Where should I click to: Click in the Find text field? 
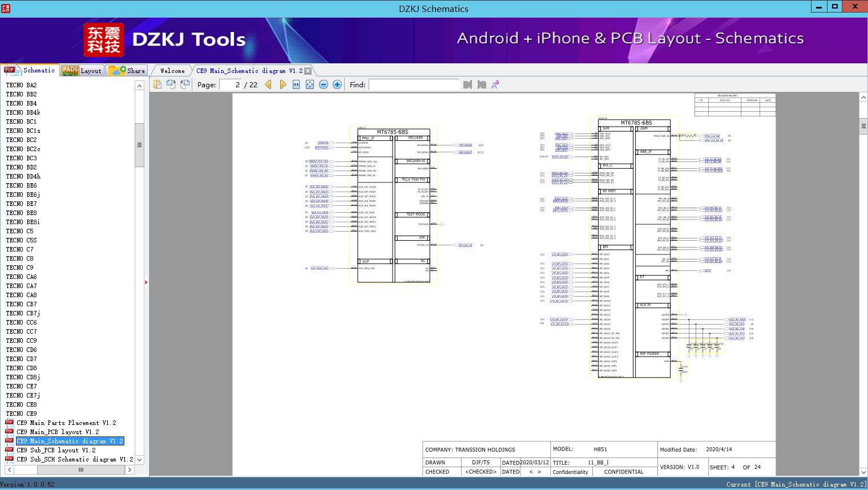click(414, 84)
